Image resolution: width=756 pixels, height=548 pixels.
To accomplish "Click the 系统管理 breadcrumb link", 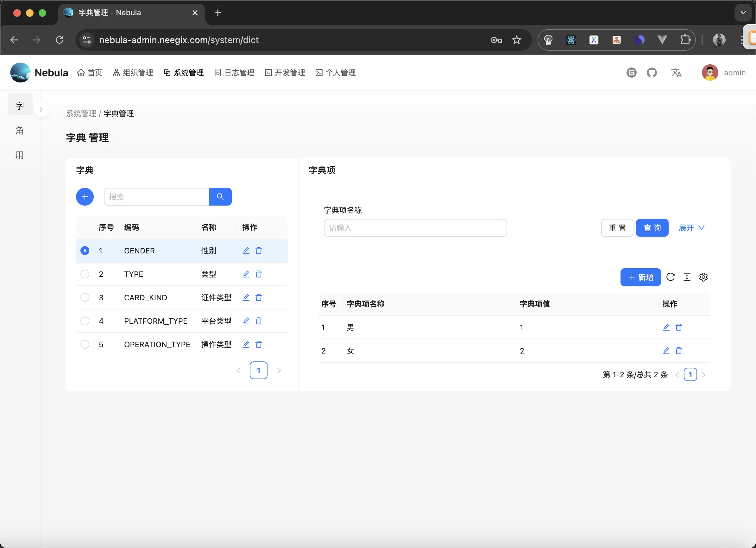I will point(81,113).
